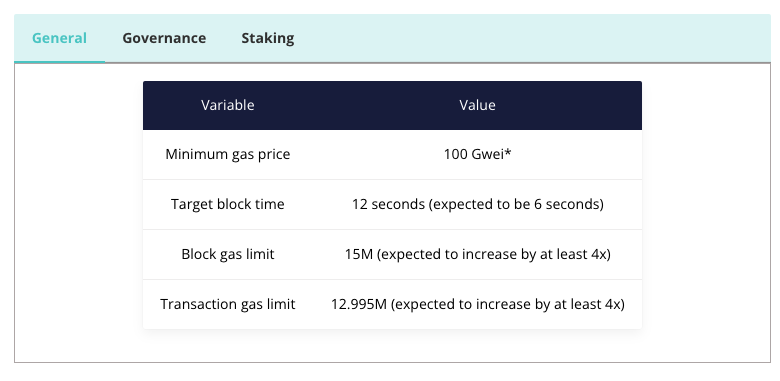Select the Minimum gas price cell
Viewport: 780px width, 381px height.
coord(228,154)
